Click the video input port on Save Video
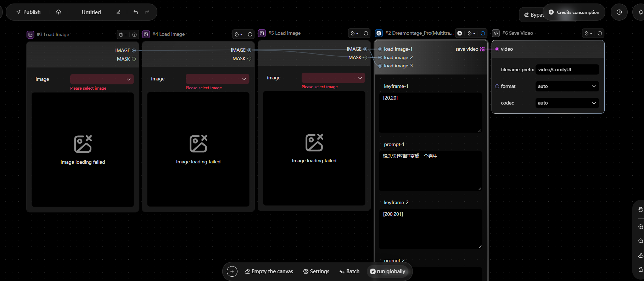Screen dimensions: 644x281 tap(497, 49)
